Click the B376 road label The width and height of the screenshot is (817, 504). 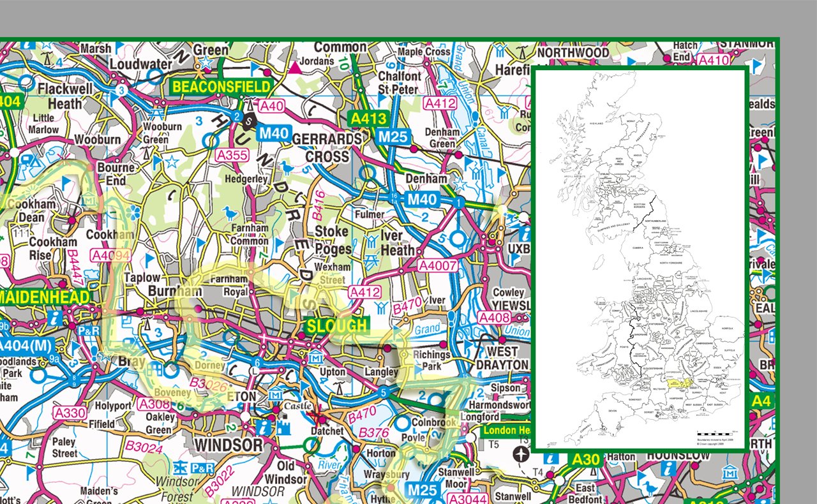[x=373, y=433]
